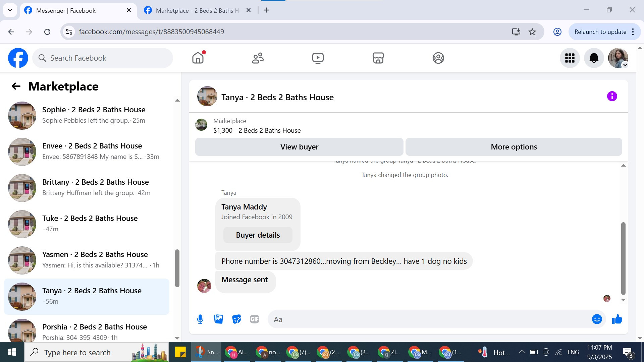This screenshot has height=362, width=644.
Task: Open the account profile picture menu
Action: click(618, 58)
